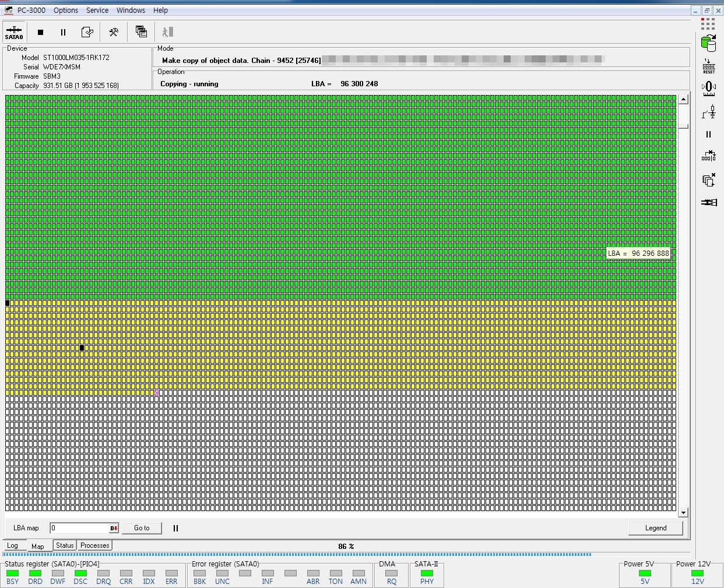Viewport: 724px width, 588px height.
Task: Switch to the Status tab
Action: [65, 545]
